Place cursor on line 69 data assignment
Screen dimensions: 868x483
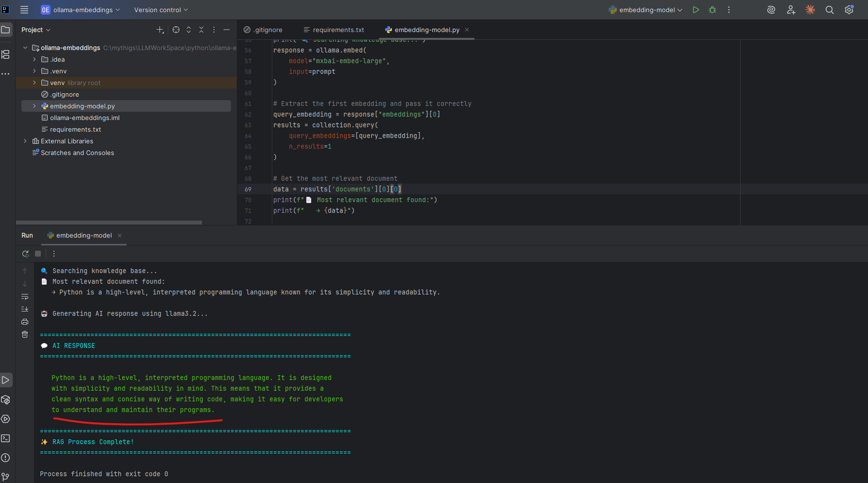click(x=337, y=189)
